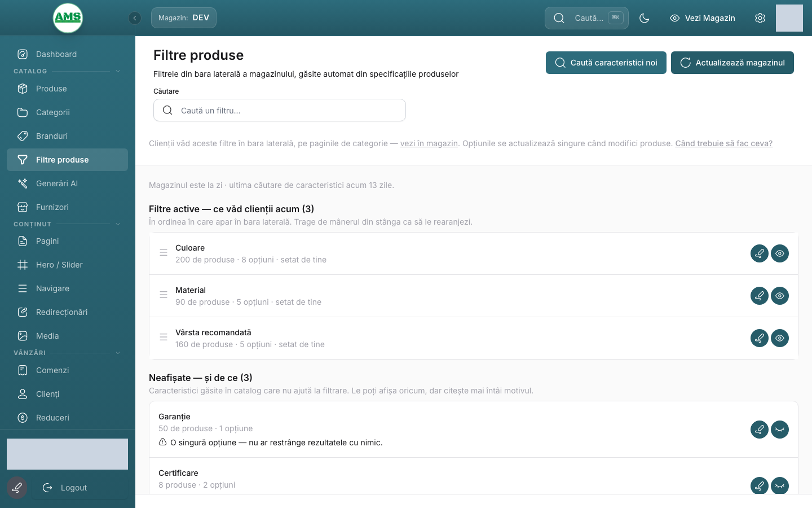
Task: Collapse the VÂNZĂRI section chevron
Action: (118, 353)
